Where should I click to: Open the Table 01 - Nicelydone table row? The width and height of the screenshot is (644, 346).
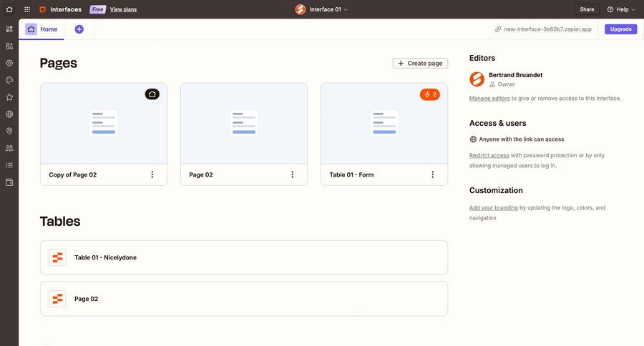pos(244,257)
